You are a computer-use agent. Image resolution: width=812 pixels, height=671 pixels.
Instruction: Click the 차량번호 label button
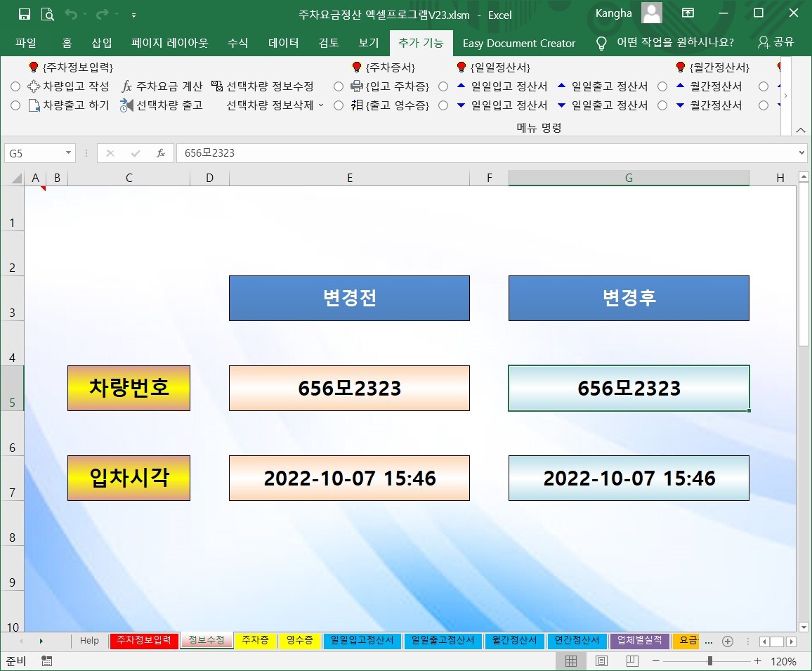[x=129, y=388]
